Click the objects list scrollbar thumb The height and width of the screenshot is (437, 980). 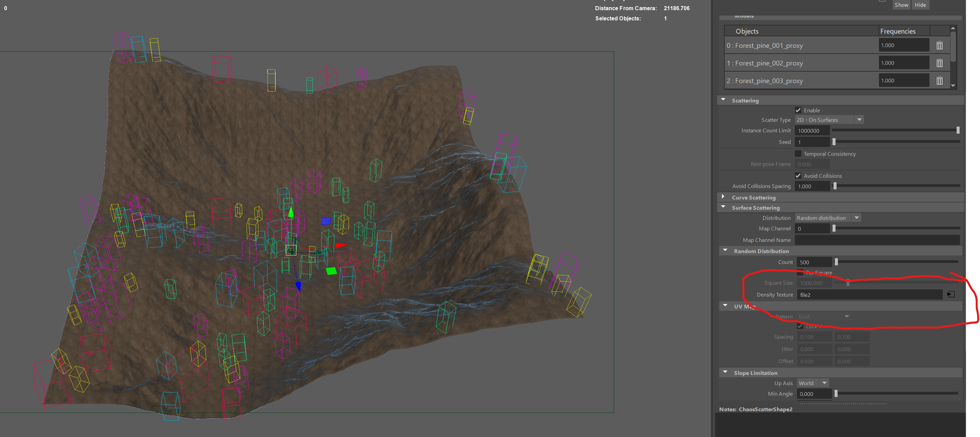953,46
